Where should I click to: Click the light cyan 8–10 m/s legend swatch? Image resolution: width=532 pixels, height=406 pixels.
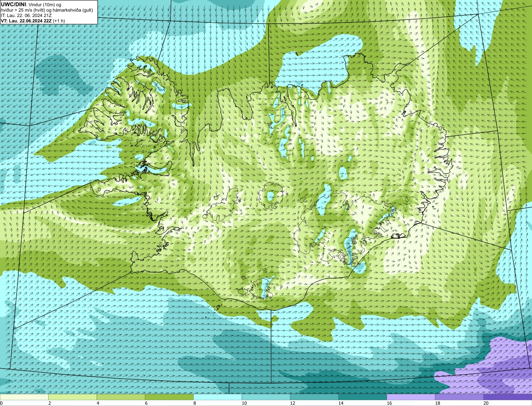coord(217,397)
